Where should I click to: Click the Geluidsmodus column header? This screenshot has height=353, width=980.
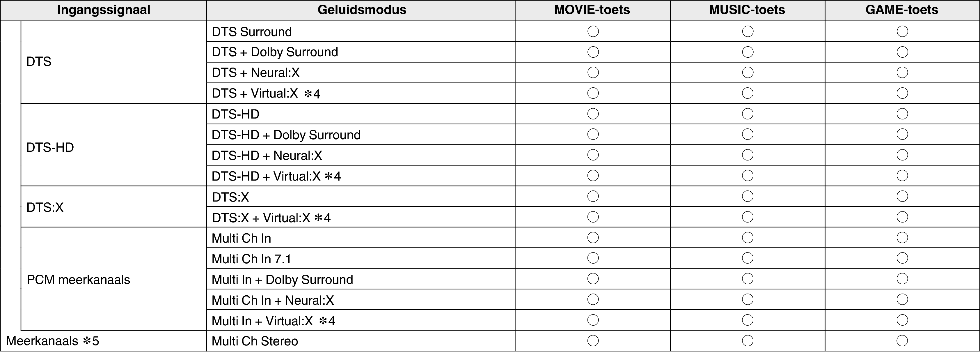click(361, 10)
